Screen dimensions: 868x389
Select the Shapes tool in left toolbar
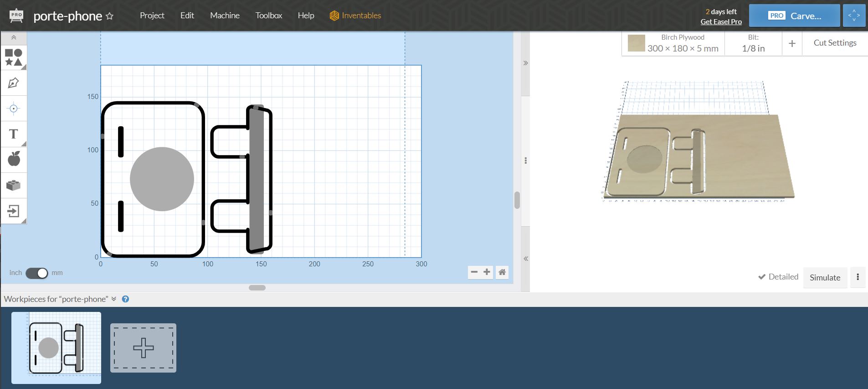point(14,57)
